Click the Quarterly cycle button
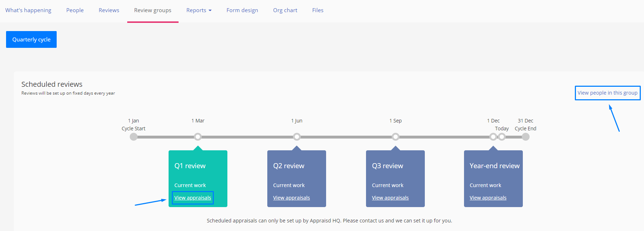The width and height of the screenshot is (644, 231). tap(31, 39)
